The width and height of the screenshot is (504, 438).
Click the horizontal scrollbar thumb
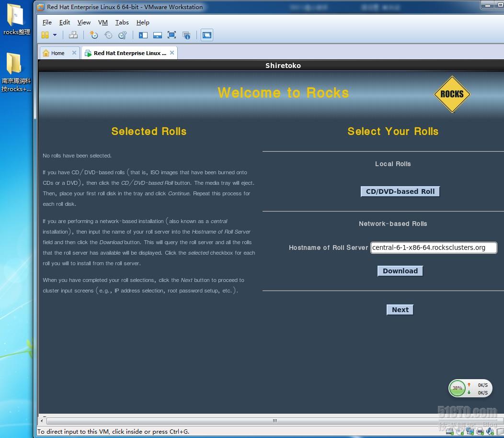tap(275, 421)
